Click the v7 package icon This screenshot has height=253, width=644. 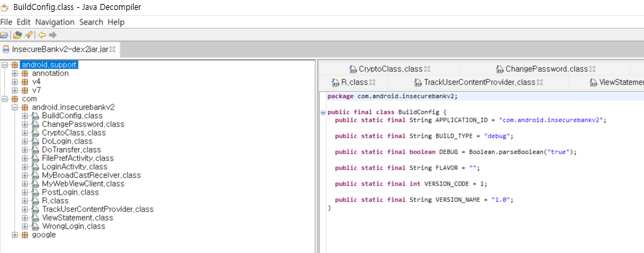coord(25,90)
